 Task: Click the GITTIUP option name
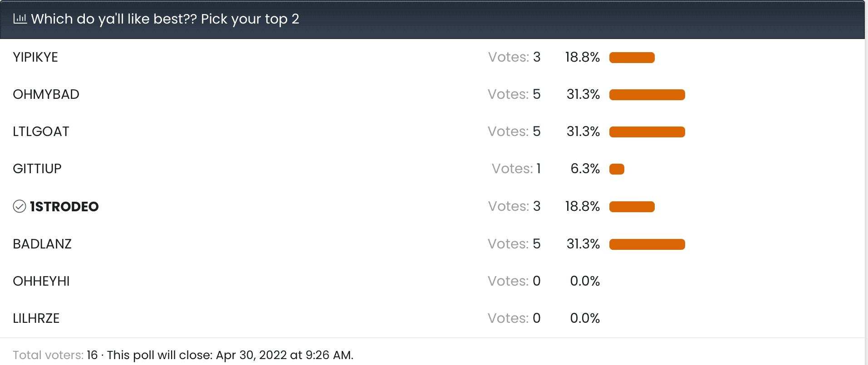click(37, 169)
